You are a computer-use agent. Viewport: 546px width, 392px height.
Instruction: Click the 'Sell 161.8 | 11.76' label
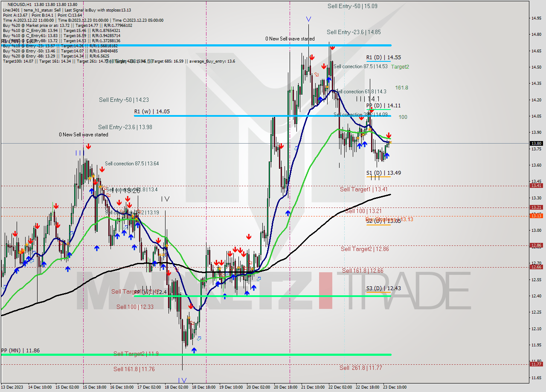pyautogui.click(x=134, y=369)
